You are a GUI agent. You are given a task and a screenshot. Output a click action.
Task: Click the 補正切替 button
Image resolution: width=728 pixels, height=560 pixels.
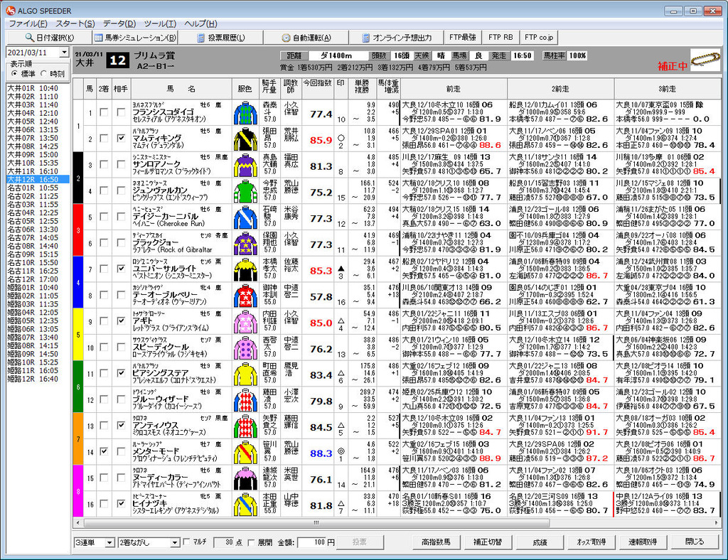488,542
